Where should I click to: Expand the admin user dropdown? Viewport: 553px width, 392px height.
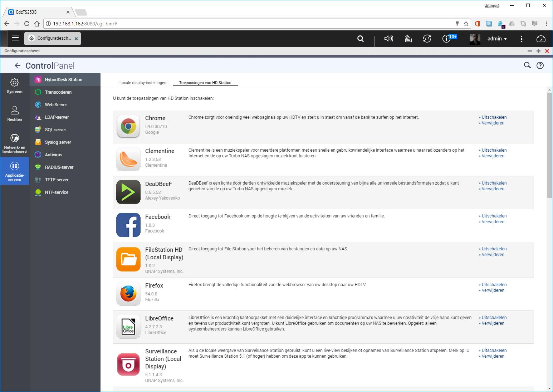pyautogui.click(x=497, y=39)
